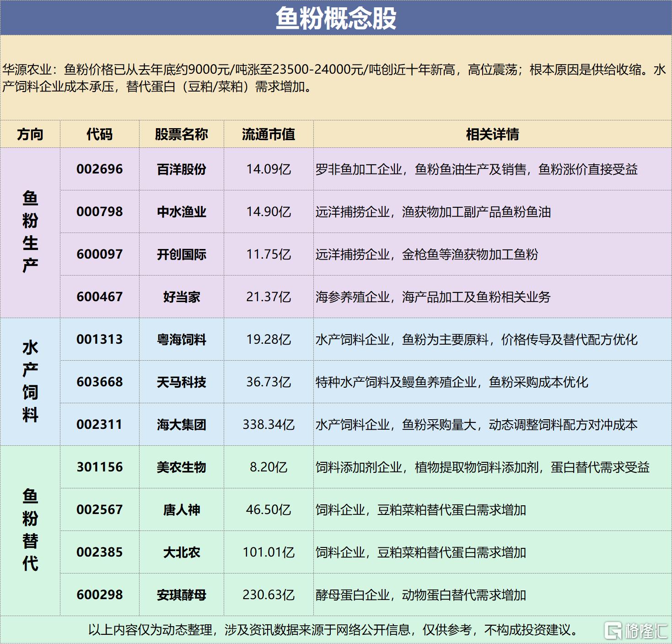
Task: Select stock name 美农生物
Action: point(182,467)
